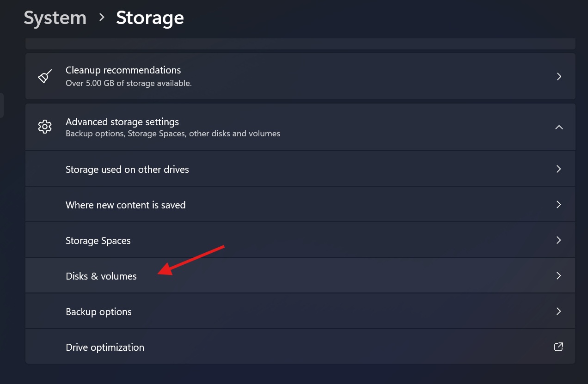Go back to System settings via breadcrumb

click(55, 18)
